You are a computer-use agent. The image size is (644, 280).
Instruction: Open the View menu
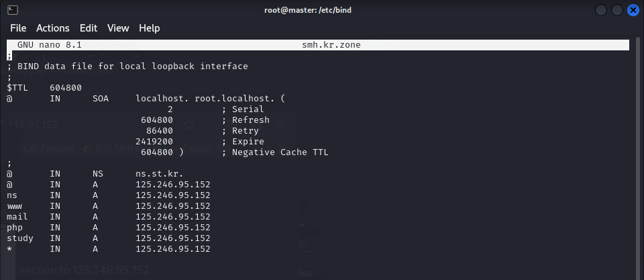(x=118, y=28)
